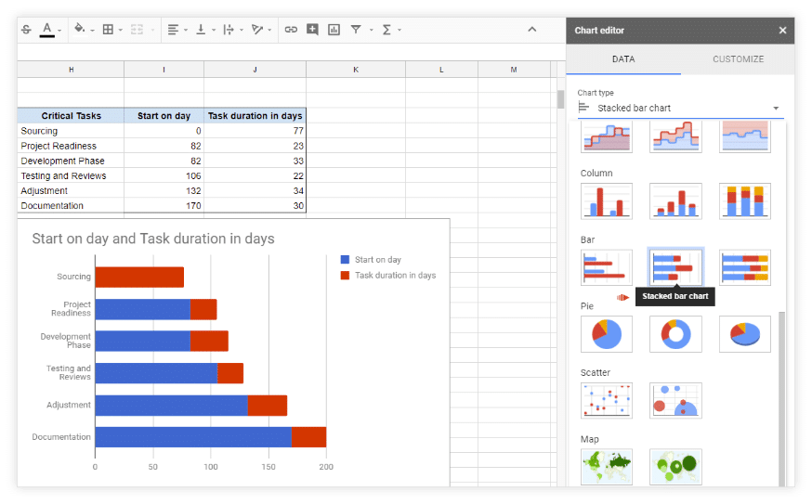The width and height of the screenshot is (812, 504).
Task: Click the insert chart icon
Action: (x=334, y=30)
